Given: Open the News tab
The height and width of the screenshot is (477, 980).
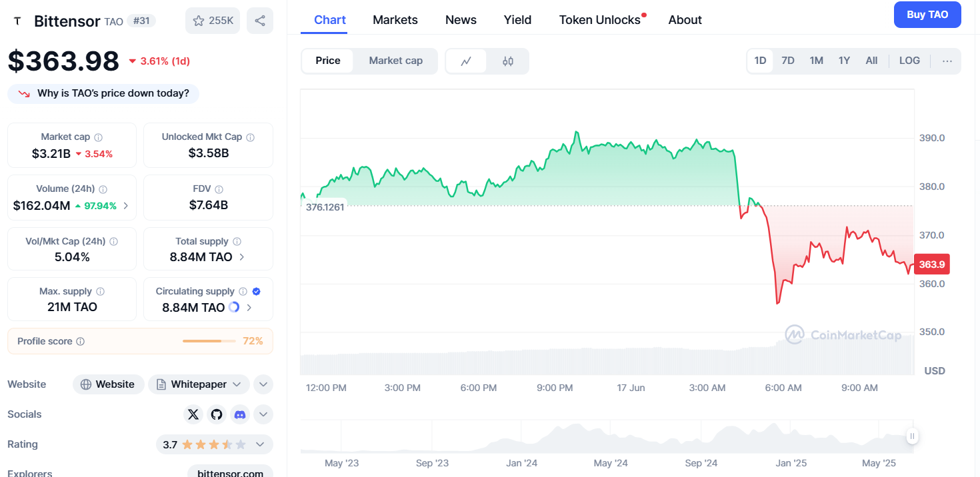Looking at the screenshot, I should tap(461, 20).
